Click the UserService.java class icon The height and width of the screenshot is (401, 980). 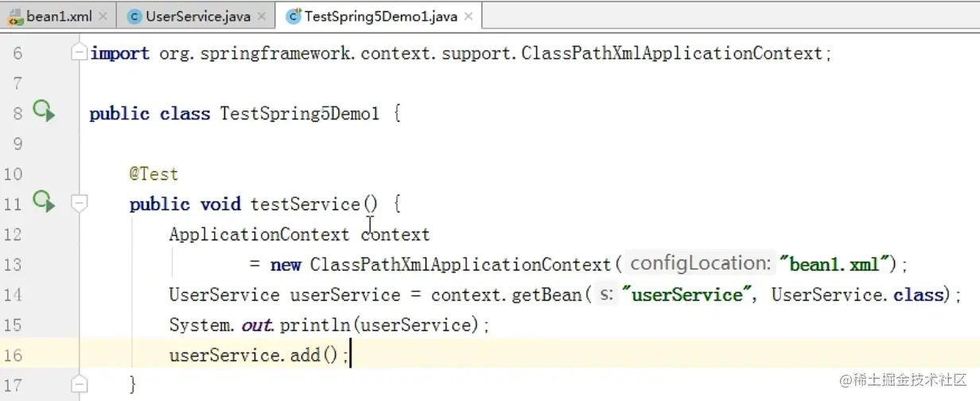[x=134, y=16]
